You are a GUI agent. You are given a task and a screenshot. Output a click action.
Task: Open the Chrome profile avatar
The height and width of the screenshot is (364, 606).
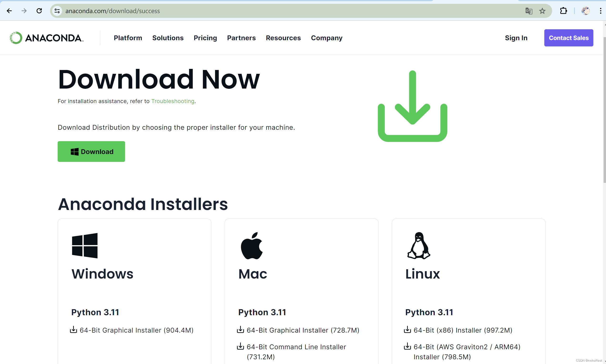click(585, 11)
